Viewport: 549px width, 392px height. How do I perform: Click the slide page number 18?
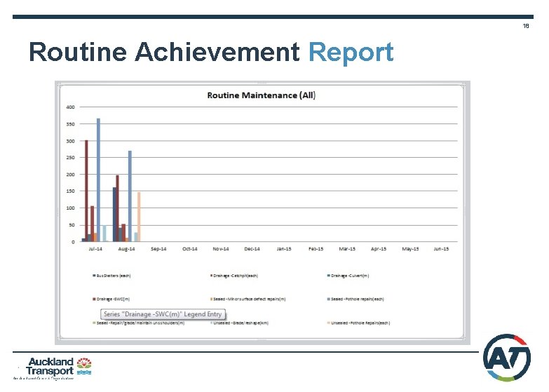click(526, 26)
